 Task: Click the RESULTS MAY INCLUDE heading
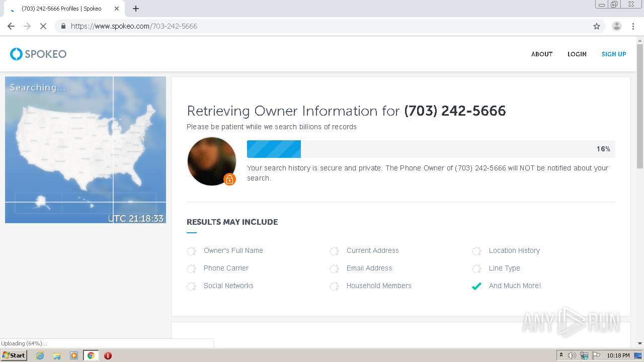pyautogui.click(x=232, y=222)
